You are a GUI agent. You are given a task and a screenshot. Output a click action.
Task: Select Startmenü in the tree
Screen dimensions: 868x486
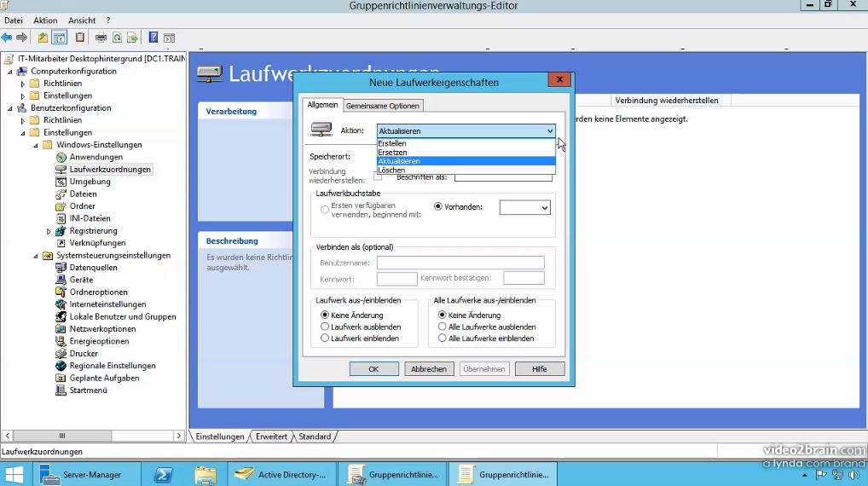click(x=88, y=391)
